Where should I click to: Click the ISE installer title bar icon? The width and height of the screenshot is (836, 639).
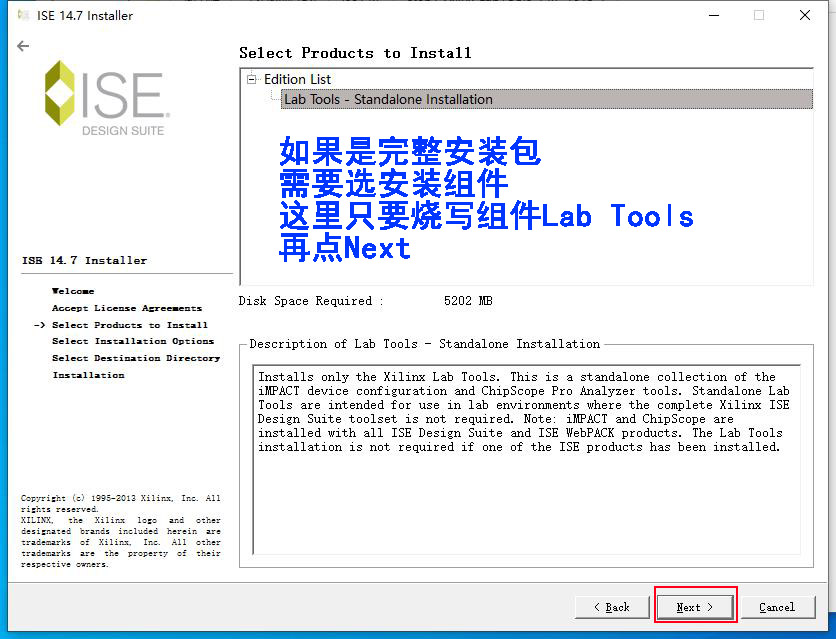23,15
